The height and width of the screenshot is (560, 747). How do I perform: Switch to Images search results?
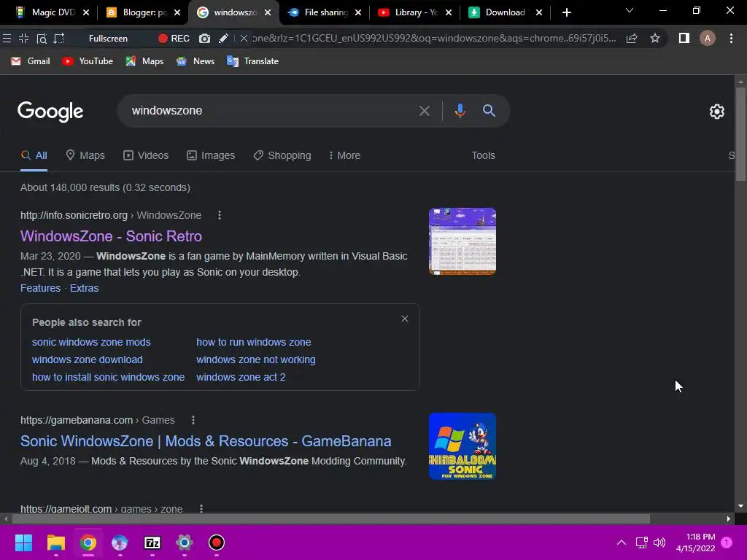coord(211,156)
